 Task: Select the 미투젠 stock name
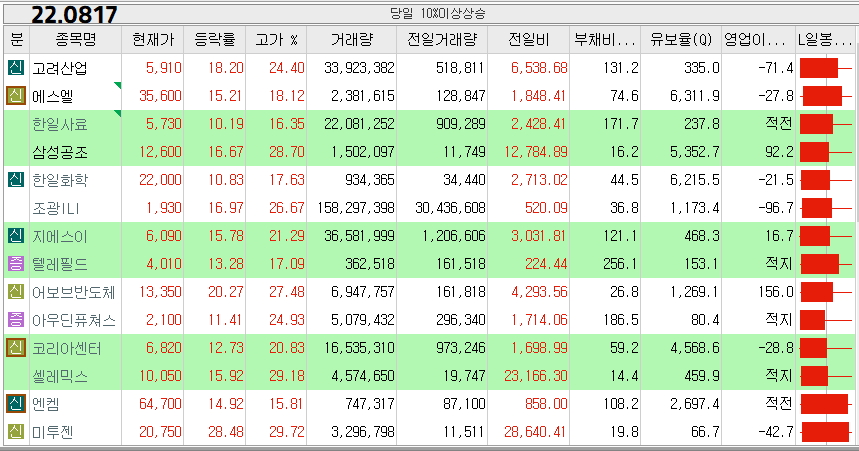(53, 432)
